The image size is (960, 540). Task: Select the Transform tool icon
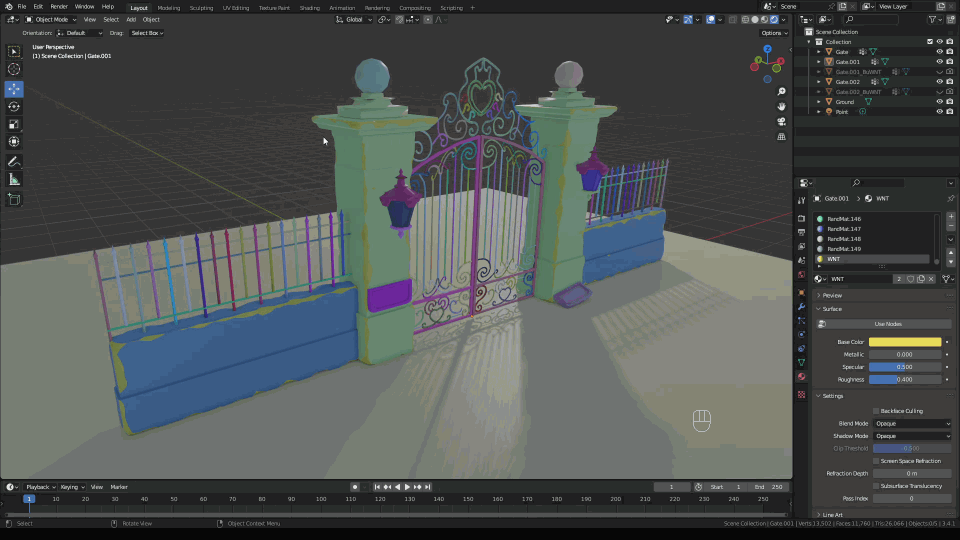[x=14, y=142]
